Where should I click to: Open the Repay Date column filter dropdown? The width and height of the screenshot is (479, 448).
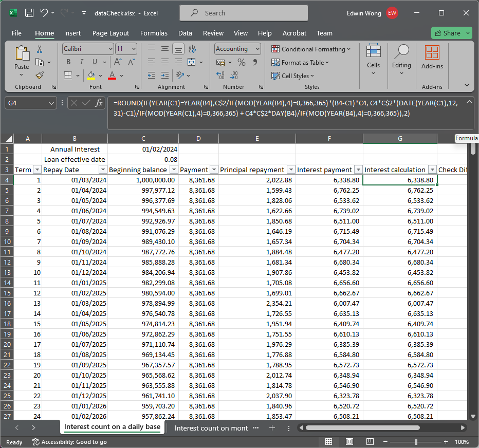[x=102, y=170]
